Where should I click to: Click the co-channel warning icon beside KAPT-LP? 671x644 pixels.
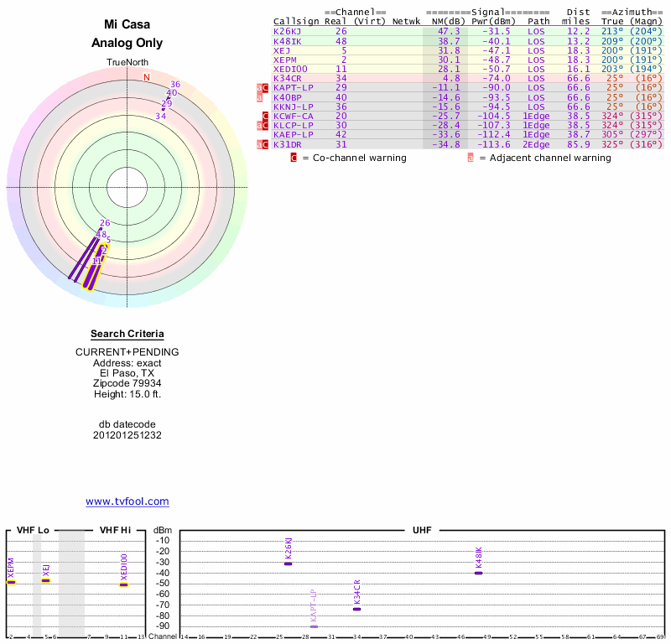266,88
